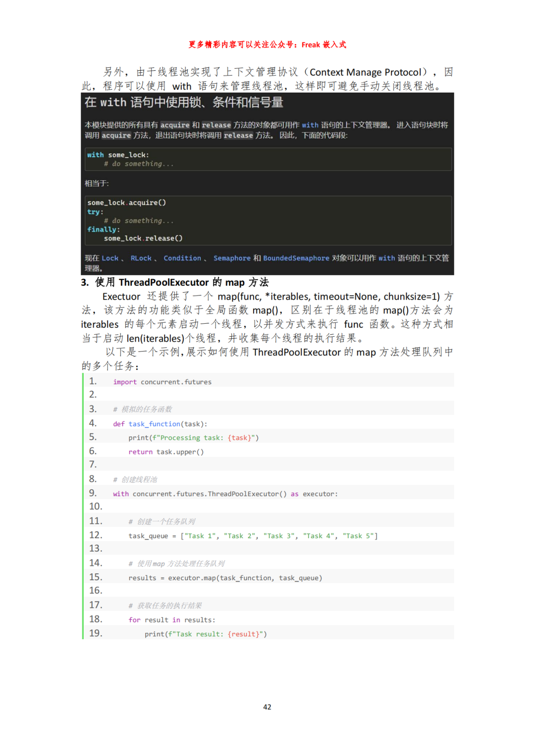
Task: Click page number 42 at the bottom
Action: pyautogui.click(x=267, y=707)
